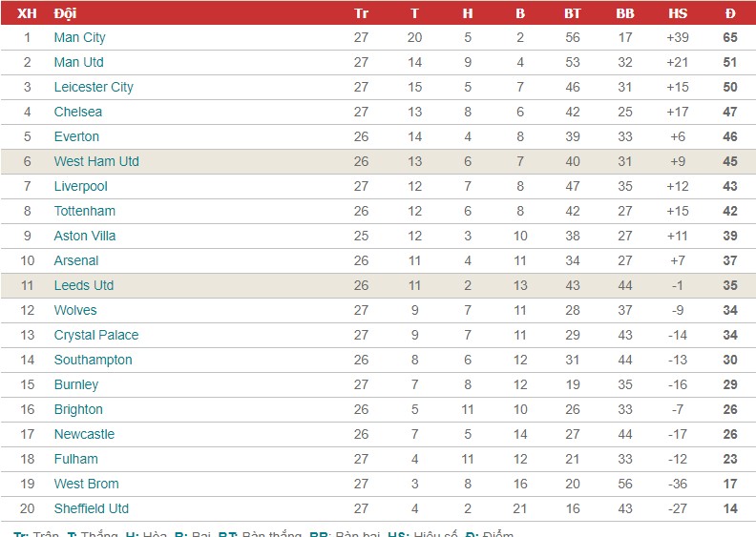
Task: Select West Ham Utd row link
Action: [x=96, y=161]
